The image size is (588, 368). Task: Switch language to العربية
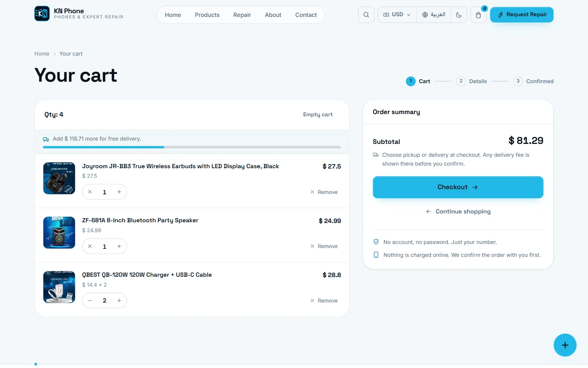point(434,15)
